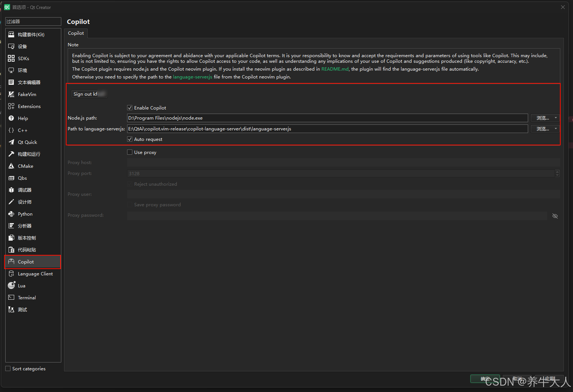Click the Proxy user input field

(344, 194)
